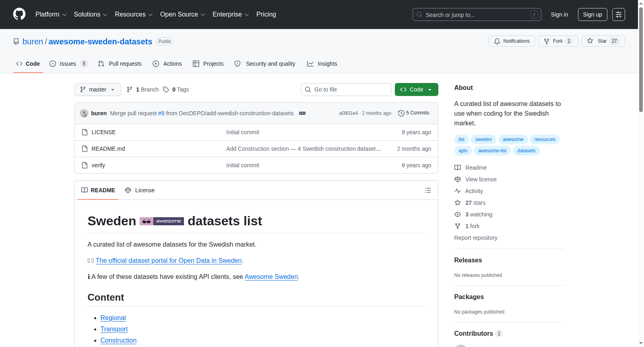The width and height of the screenshot is (644, 347).
Task: Click the LICENSE file icon
Action: [x=85, y=132]
